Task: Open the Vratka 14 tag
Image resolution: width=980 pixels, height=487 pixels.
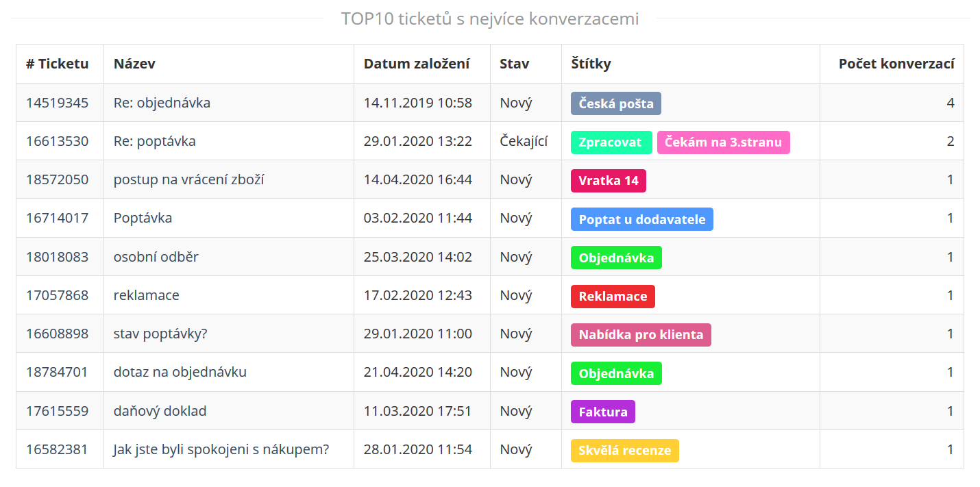Action: coord(609,181)
